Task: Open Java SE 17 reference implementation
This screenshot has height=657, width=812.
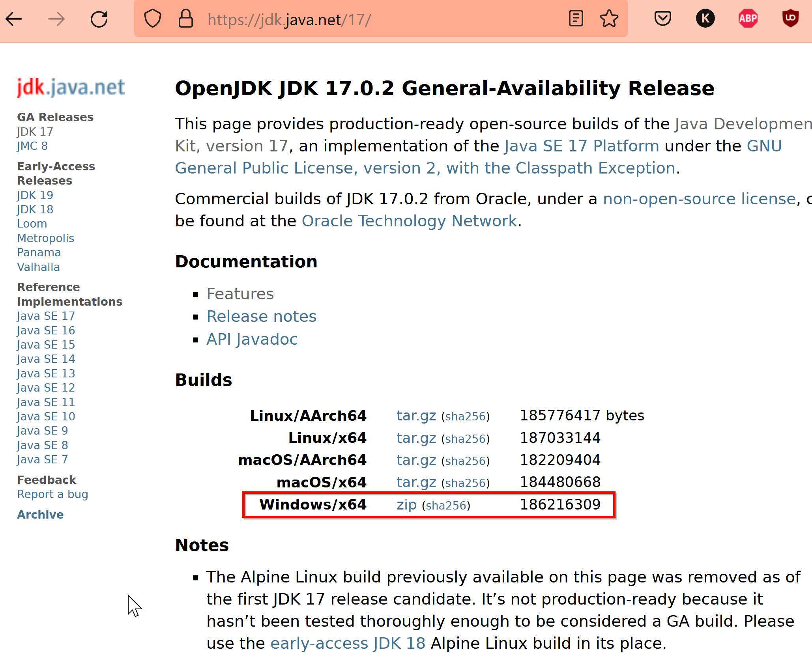Action: point(46,316)
